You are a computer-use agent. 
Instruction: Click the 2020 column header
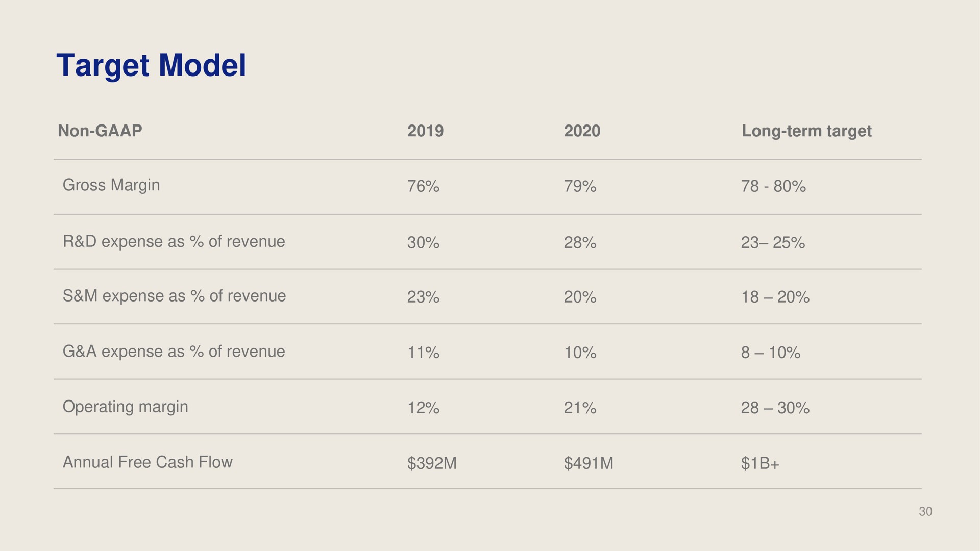(x=582, y=131)
